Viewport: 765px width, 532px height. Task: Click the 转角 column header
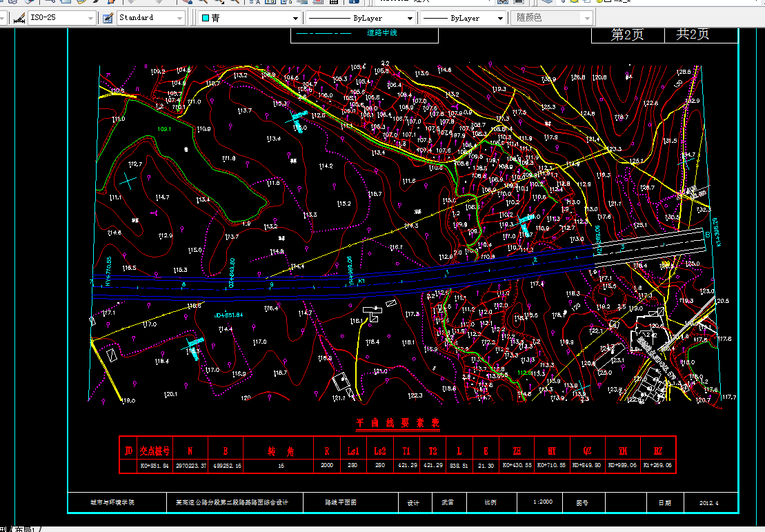281,451
